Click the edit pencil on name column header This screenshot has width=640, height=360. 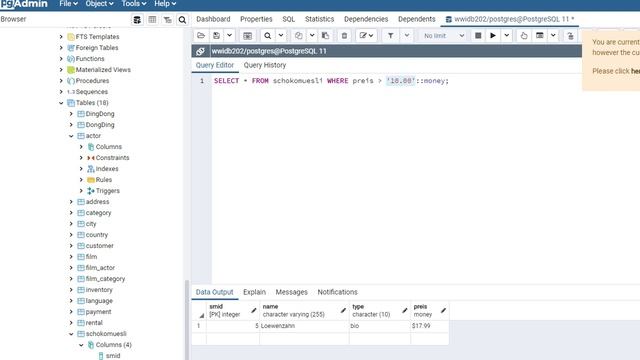343,311
